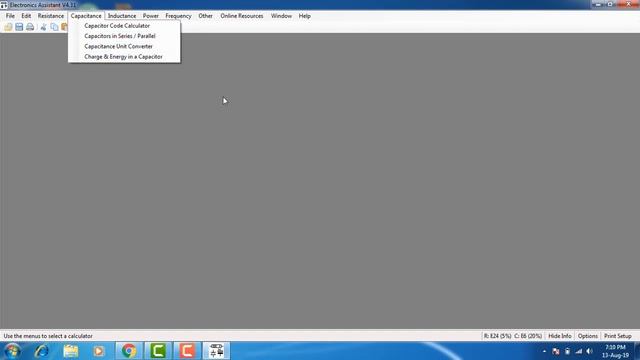
Task: Open orange C recorder taskbar icon
Action: tap(187, 351)
